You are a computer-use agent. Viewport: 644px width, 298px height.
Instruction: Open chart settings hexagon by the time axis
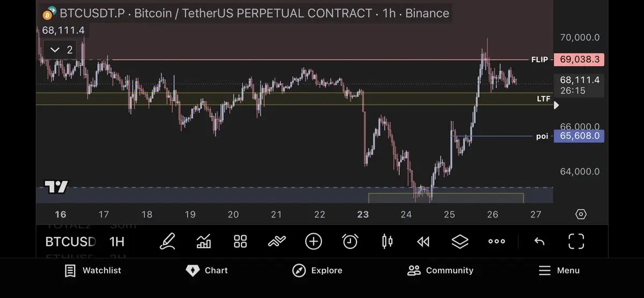tap(581, 215)
